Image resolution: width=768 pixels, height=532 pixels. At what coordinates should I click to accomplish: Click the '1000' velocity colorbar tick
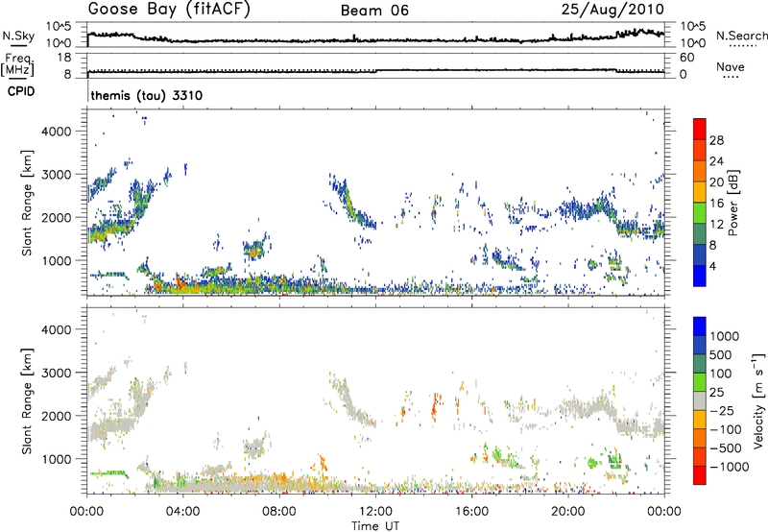coord(725,336)
